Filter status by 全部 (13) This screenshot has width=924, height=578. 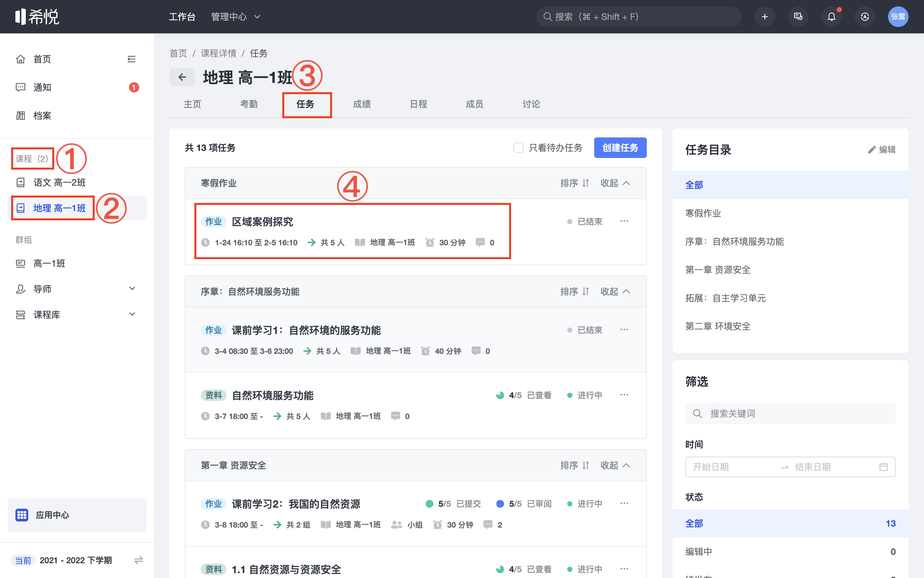(790, 523)
